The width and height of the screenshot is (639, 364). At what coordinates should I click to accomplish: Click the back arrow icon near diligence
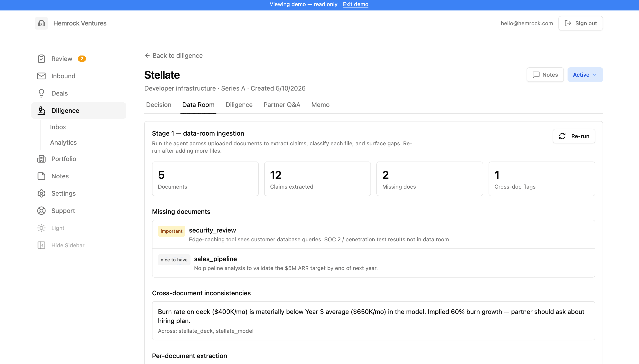(147, 56)
